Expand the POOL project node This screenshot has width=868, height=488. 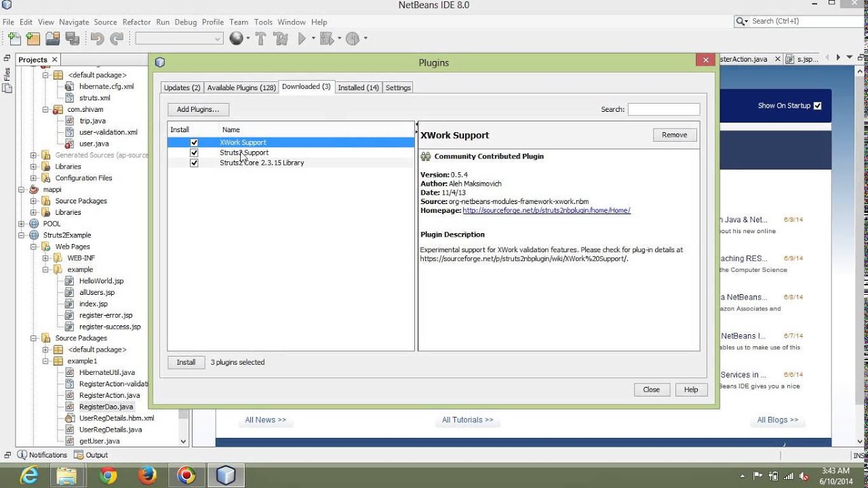pyautogui.click(x=22, y=224)
